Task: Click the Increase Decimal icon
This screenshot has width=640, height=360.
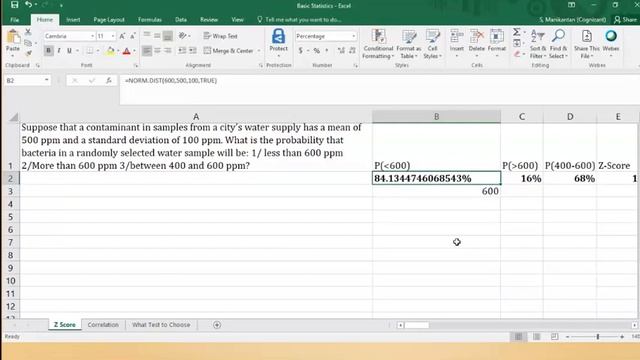Action: 341,51
